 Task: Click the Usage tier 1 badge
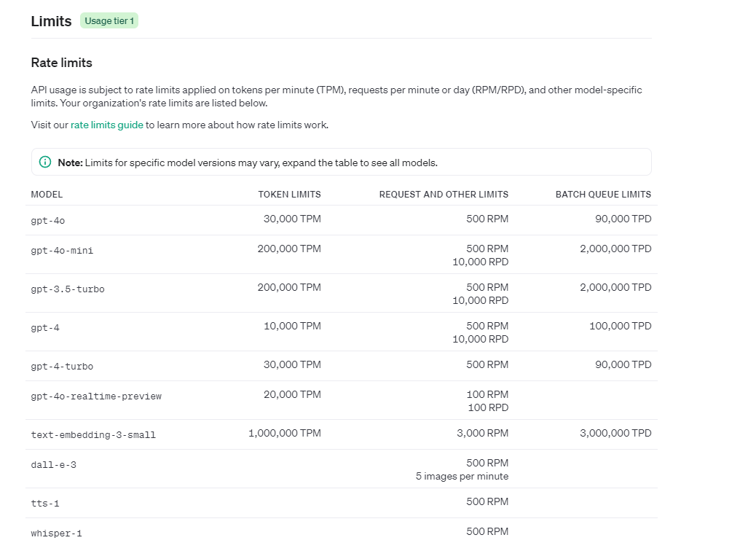(x=109, y=21)
